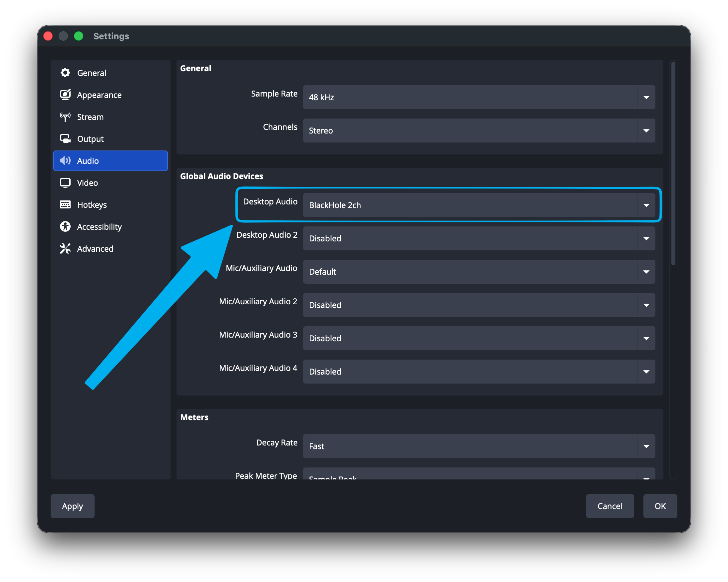Click the Desktop Audio 2 label
Image resolution: width=728 pixels, height=582 pixels.
(x=267, y=235)
